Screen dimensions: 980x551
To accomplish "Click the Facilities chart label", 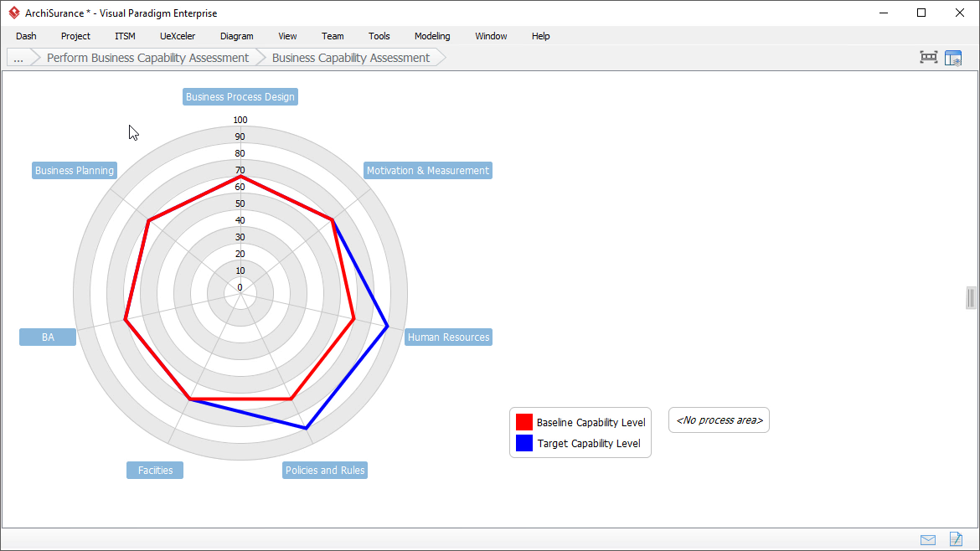I will pos(154,470).
